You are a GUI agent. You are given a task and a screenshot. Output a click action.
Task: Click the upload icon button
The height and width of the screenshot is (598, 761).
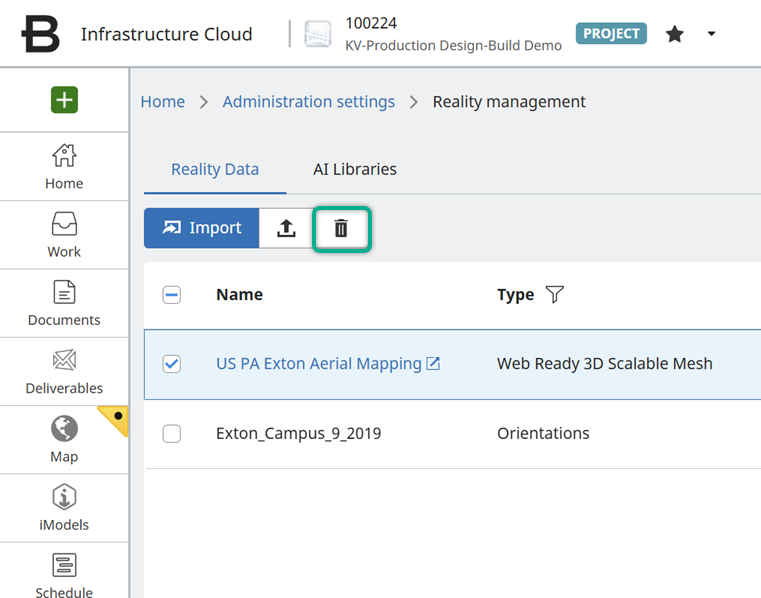286,229
